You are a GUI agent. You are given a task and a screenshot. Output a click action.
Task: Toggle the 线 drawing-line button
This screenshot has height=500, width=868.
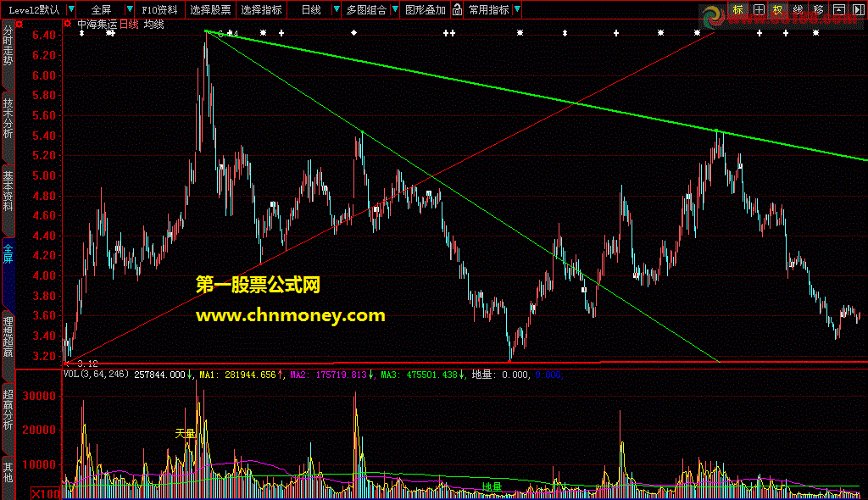[798, 9]
